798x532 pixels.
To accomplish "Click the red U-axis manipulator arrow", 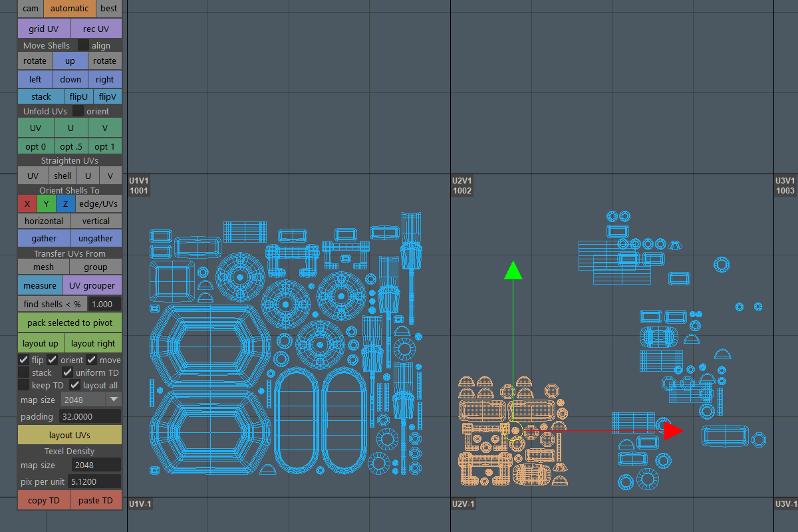I will click(x=673, y=431).
